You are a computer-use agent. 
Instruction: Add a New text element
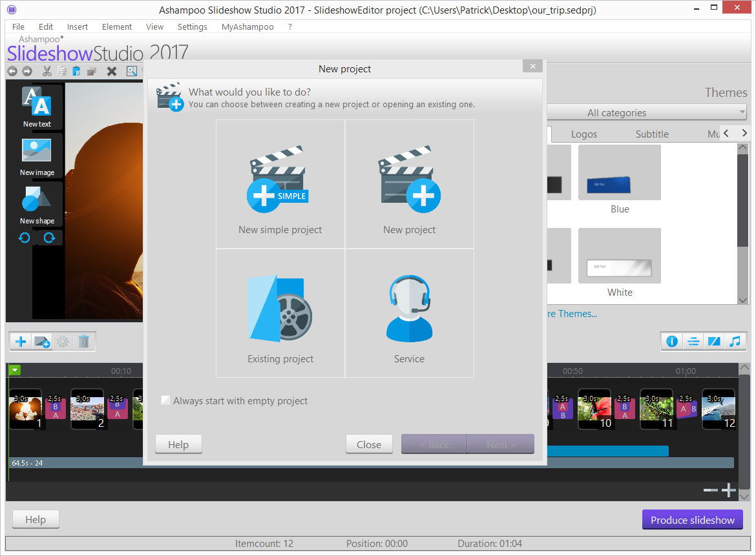pyautogui.click(x=37, y=107)
